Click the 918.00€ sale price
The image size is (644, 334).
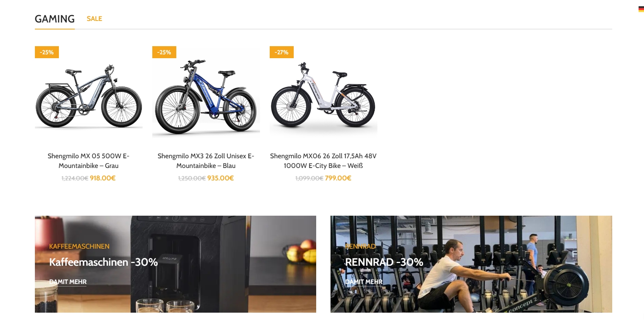[x=103, y=178]
